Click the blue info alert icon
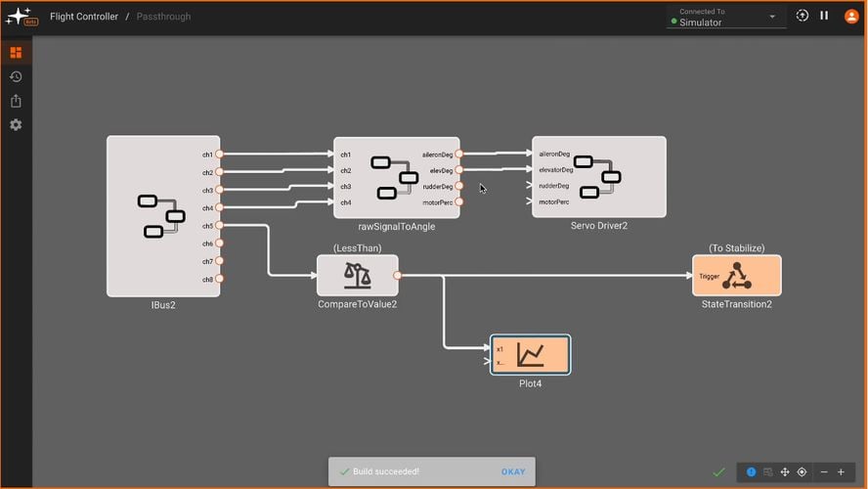Viewport: 868px width, 489px height. click(752, 471)
